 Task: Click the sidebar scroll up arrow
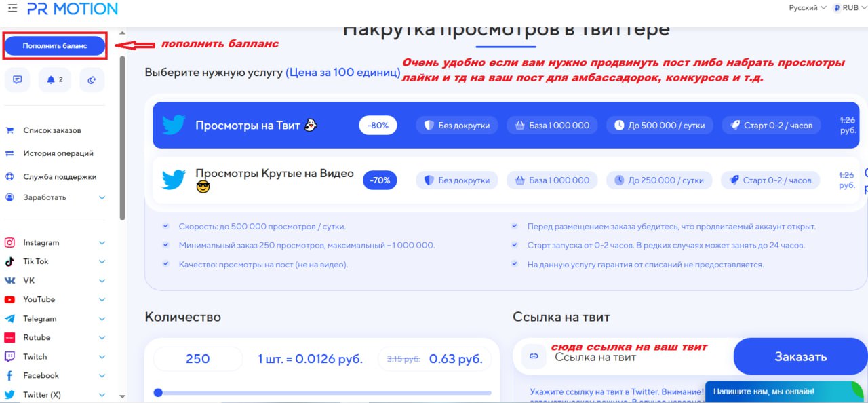coord(122,33)
